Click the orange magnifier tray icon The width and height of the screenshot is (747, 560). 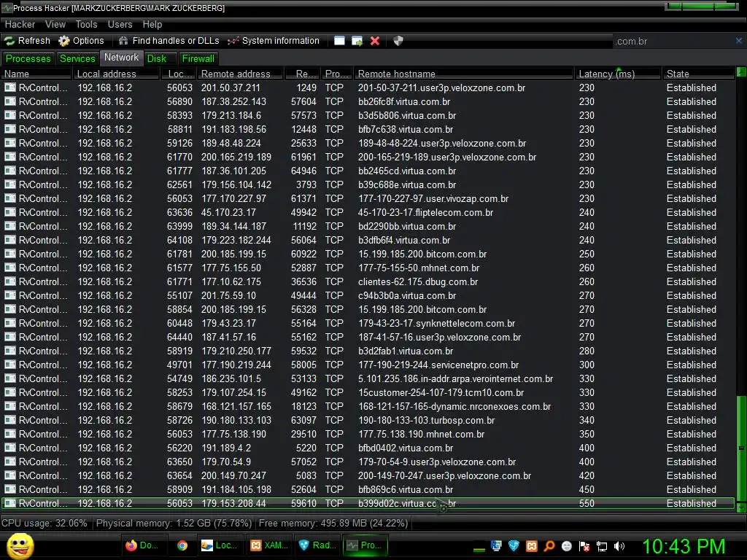pos(549,546)
